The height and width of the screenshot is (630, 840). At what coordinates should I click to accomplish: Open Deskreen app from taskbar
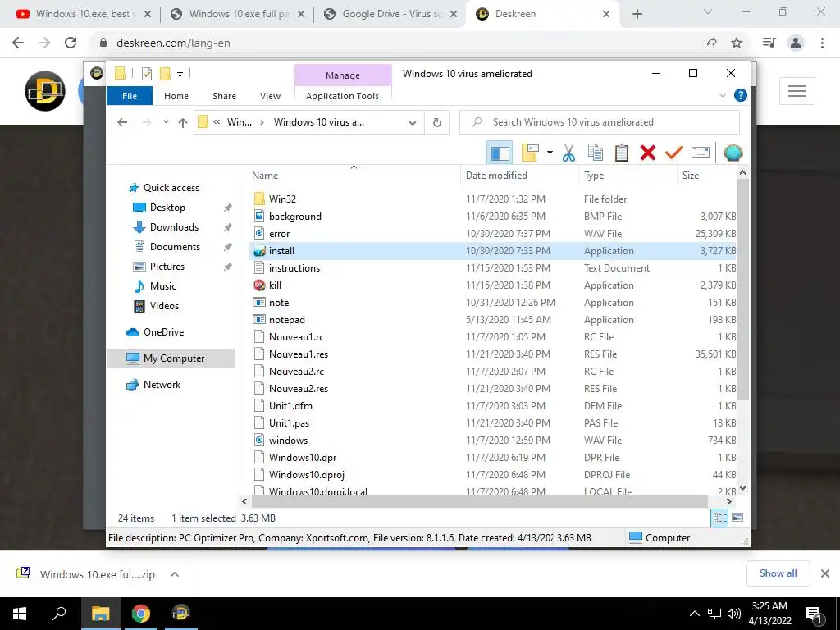[181, 614]
